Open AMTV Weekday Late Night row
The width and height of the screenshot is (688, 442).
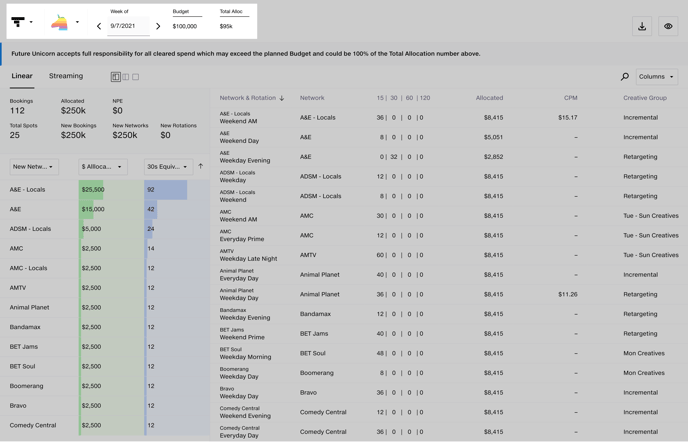tap(449, 255)
